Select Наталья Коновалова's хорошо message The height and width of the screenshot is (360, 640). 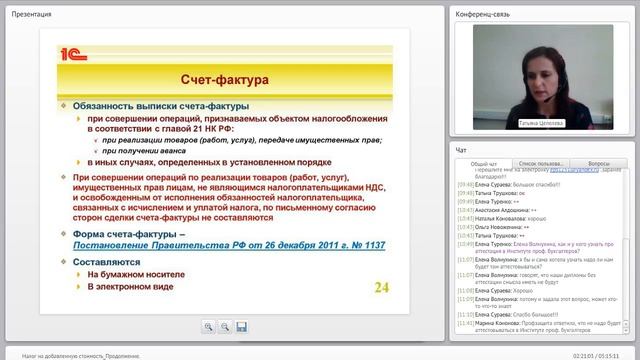(x=502, y=219)
